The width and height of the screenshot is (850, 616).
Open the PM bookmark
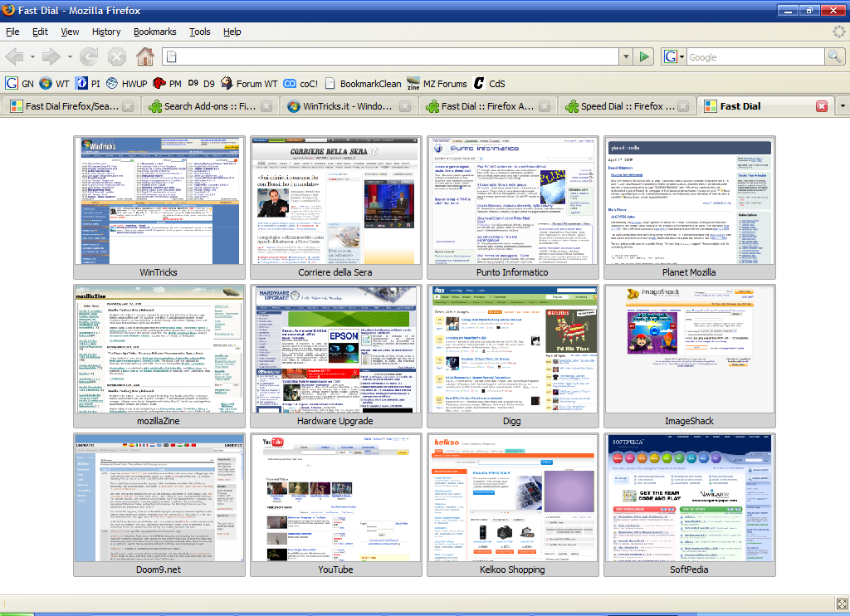coord(167,84)
